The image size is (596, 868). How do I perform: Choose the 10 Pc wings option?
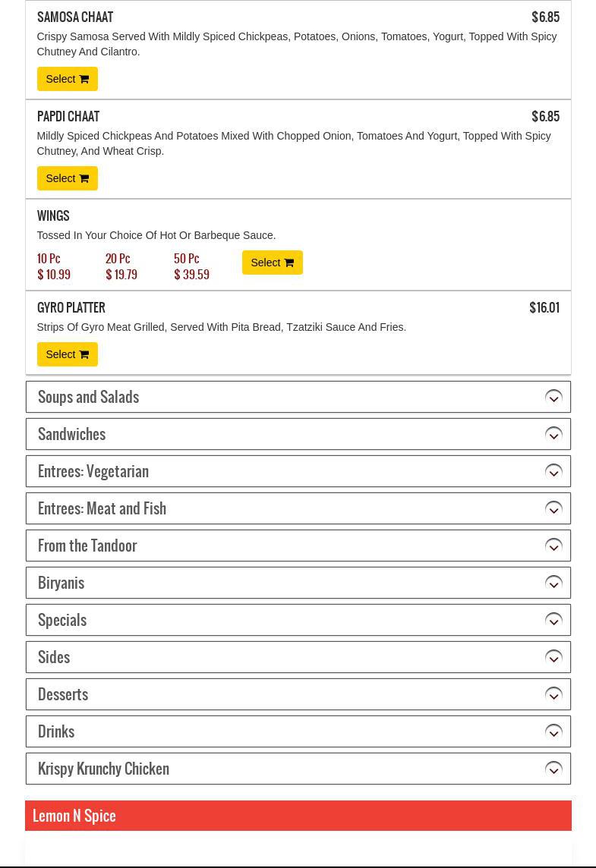53,266
